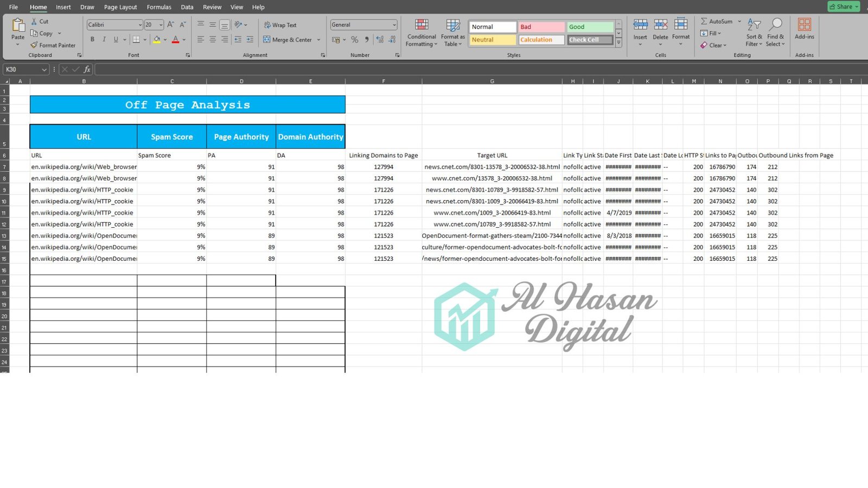Image resolution: width=868 pixels, height=488 pixels.
Task: Open the Borders button icon
Action: click(x=136, y=40)
